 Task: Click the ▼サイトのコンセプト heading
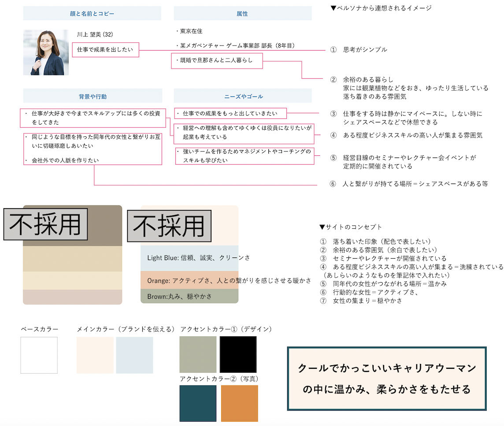351,227
